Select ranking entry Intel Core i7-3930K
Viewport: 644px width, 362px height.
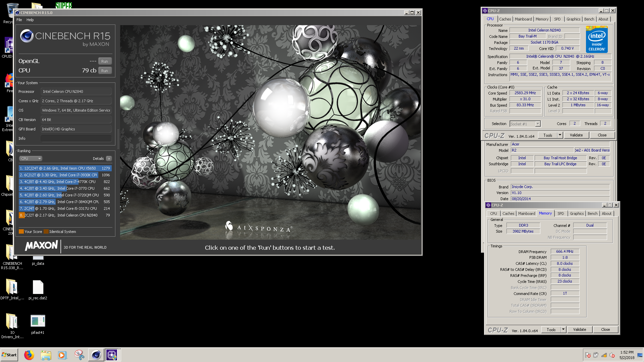tap(65, 175)
